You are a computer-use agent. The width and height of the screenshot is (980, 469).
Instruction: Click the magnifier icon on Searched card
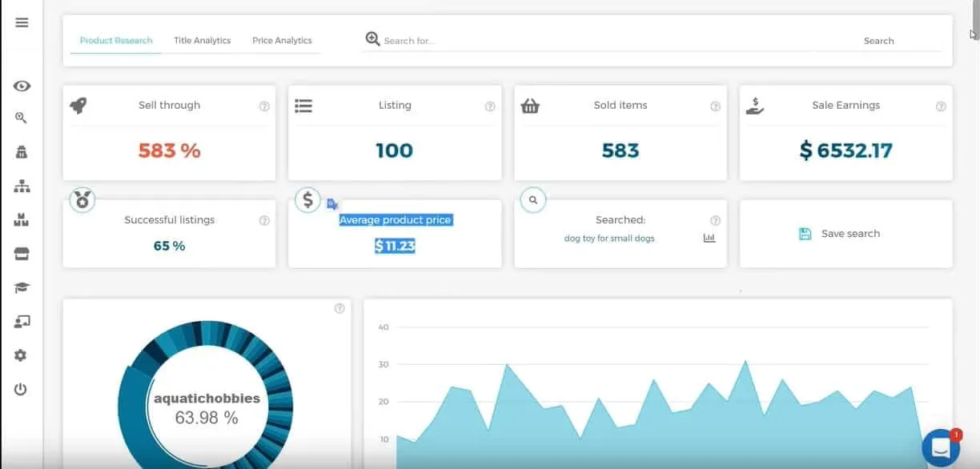point(533,200)
